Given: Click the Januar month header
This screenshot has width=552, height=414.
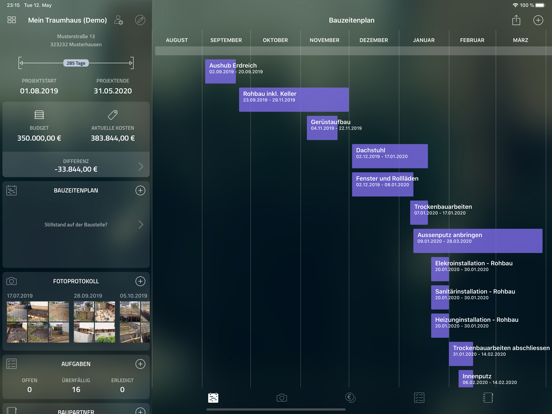Looking at the screenshot, I should (424, 40).
